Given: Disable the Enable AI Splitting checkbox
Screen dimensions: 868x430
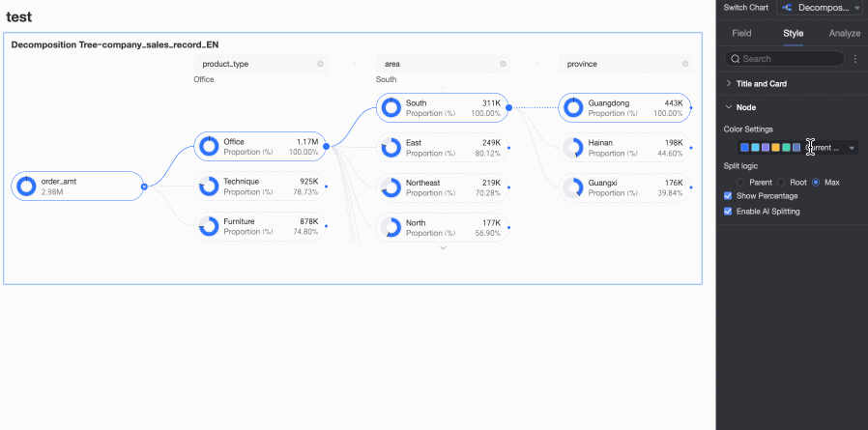Looking at the screenshot, I should [x=728, y=212].
